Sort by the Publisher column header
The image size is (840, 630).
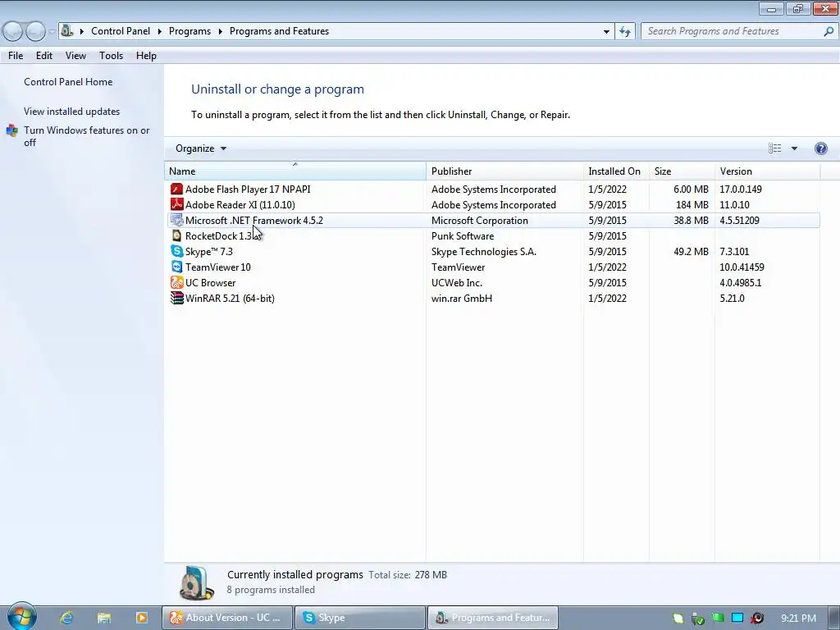pos(504,171)
